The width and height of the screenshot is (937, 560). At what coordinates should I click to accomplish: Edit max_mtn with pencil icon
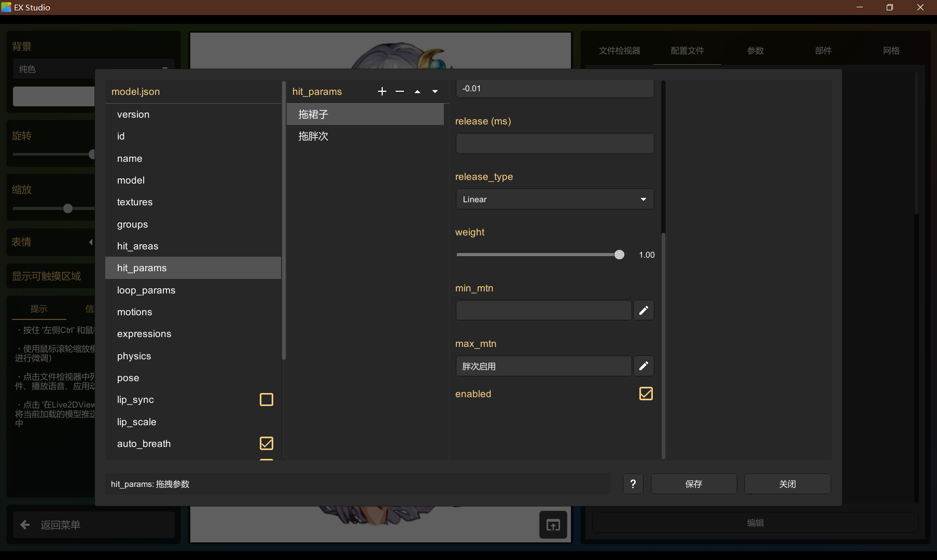coord(644,366)
